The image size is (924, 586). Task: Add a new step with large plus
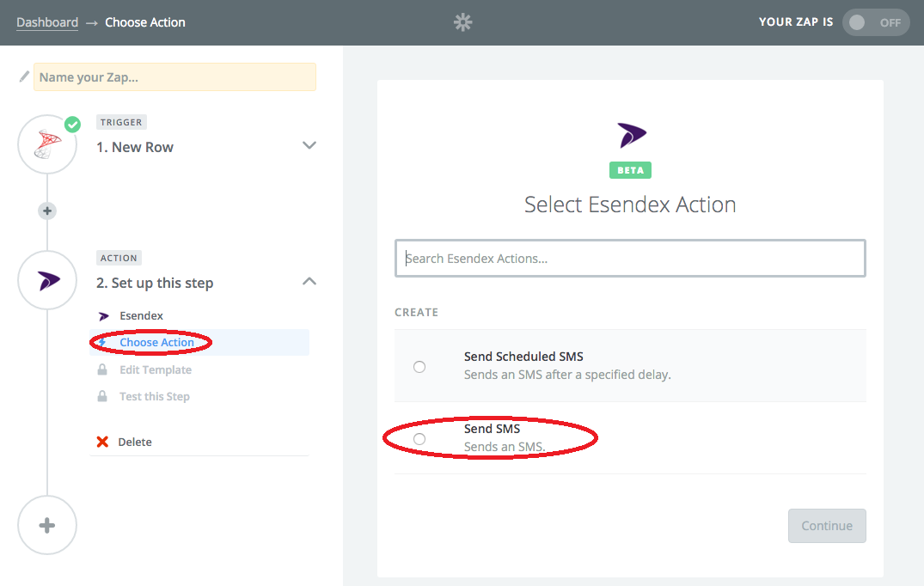[x=47, y=525]
